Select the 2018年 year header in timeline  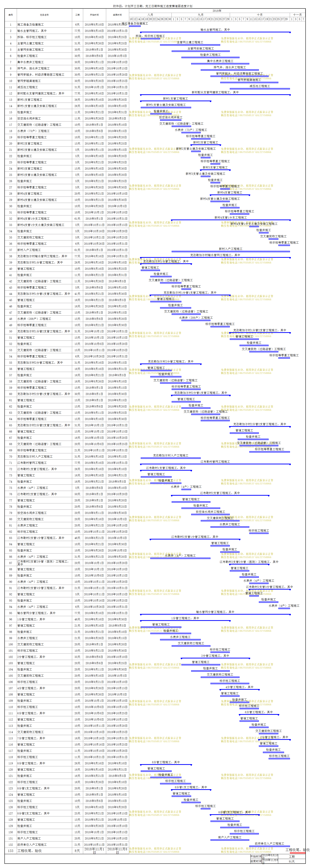(217, 11)
